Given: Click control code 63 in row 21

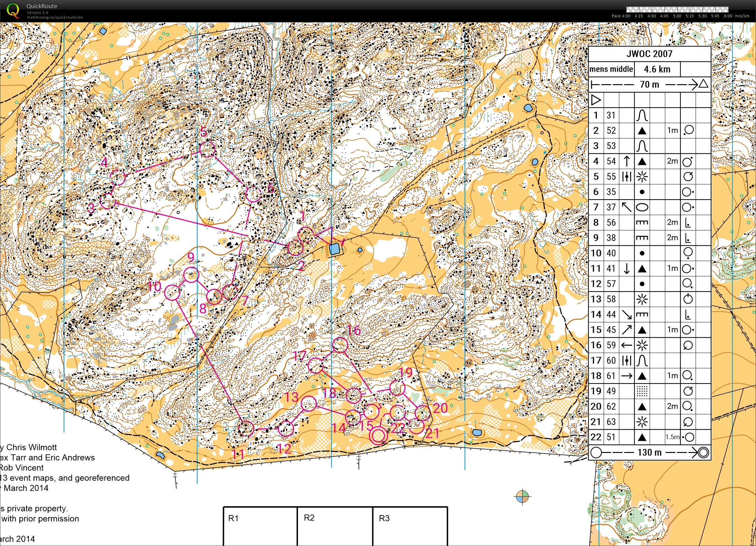Looking at the screenshot, I should point(611,422).
